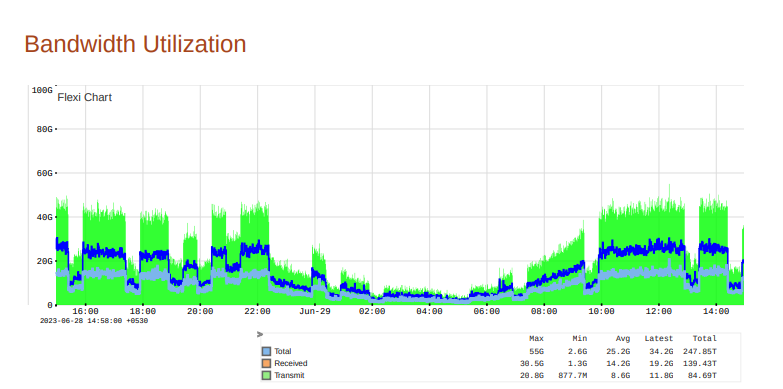Click the latest Received value 19.2G
Viewport: 783px width, 389px height.
coord(661,364)
